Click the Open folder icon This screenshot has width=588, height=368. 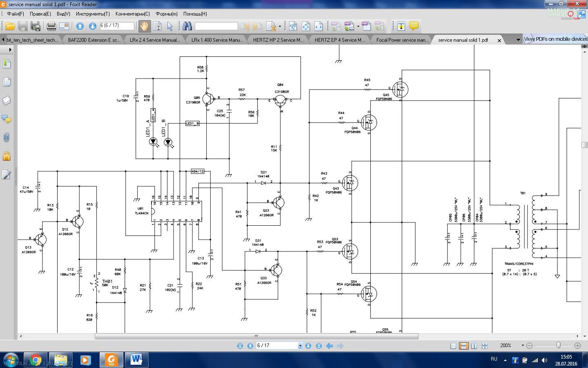[x=10, y=26]
